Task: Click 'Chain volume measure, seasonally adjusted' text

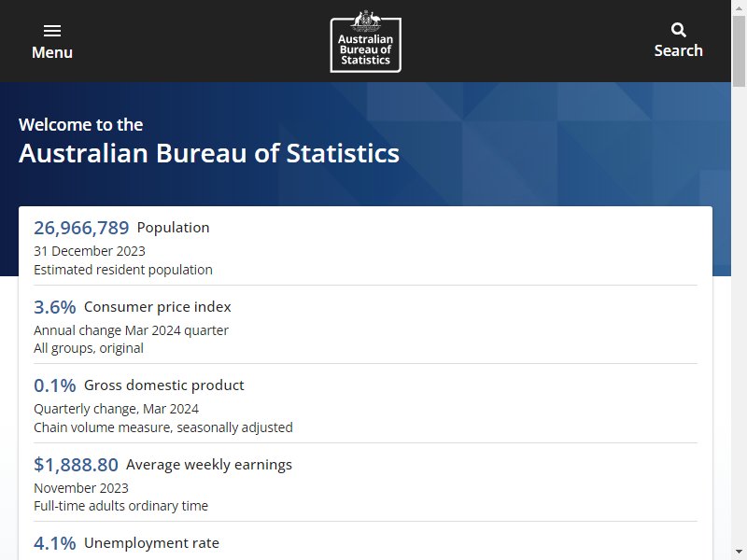Action: [x=163, y=427]
